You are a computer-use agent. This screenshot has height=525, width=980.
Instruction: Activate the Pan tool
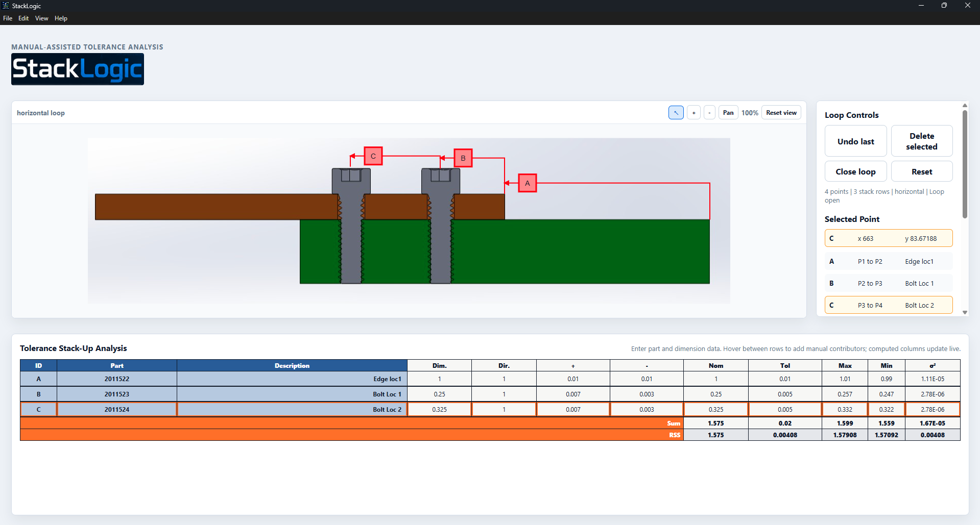(728, 113)
